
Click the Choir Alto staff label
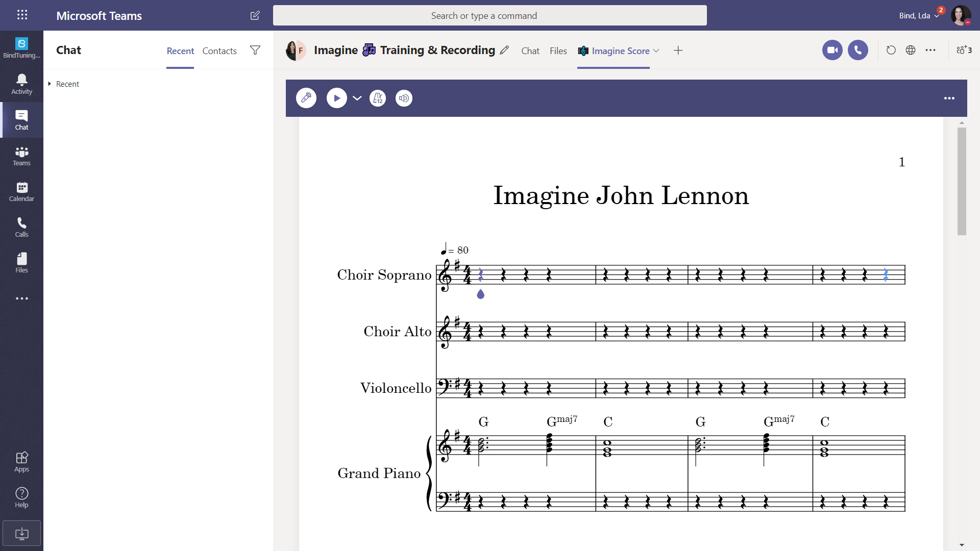point(398,332)
